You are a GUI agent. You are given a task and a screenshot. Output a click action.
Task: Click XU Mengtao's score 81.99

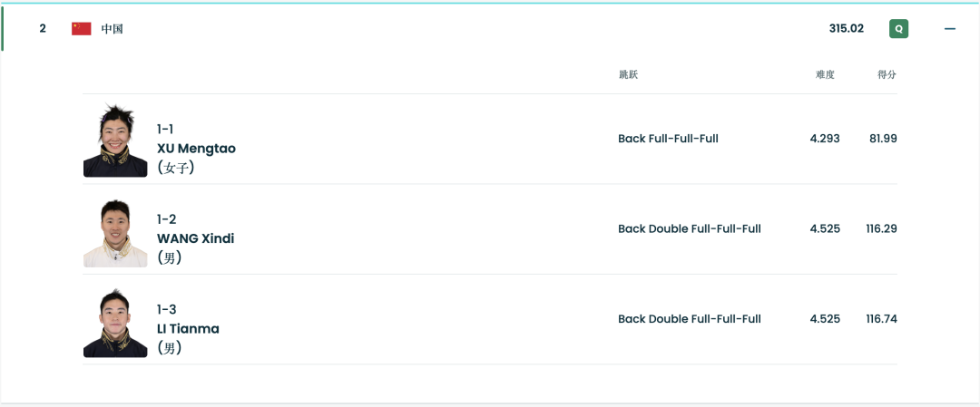tap(883, 139)
